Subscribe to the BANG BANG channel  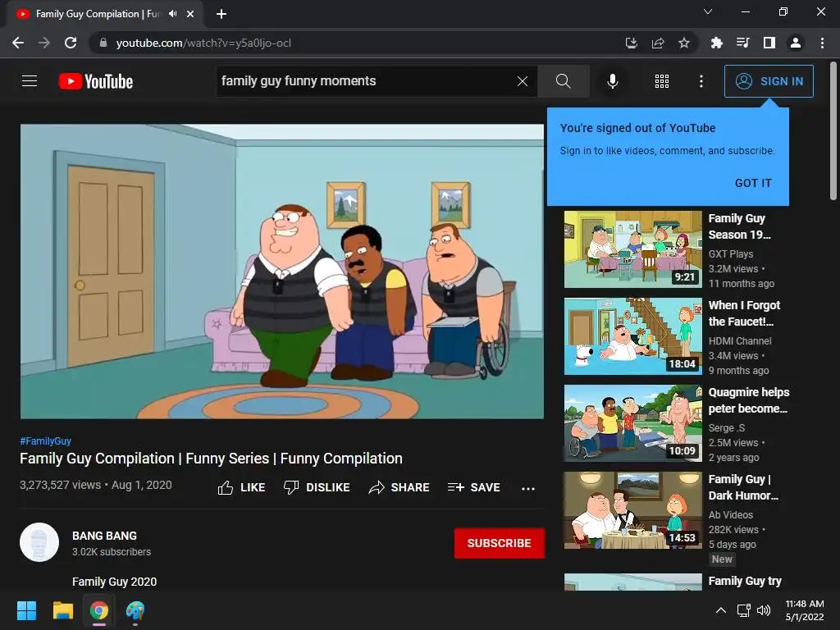pyautogui.click(x=500, y=543)
